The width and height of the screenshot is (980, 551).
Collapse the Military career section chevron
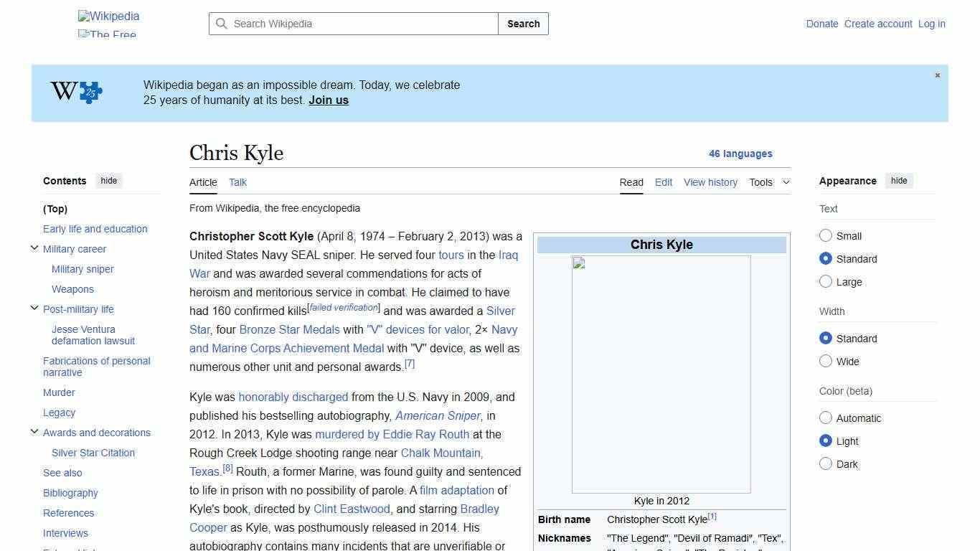[x=34, y=248]
